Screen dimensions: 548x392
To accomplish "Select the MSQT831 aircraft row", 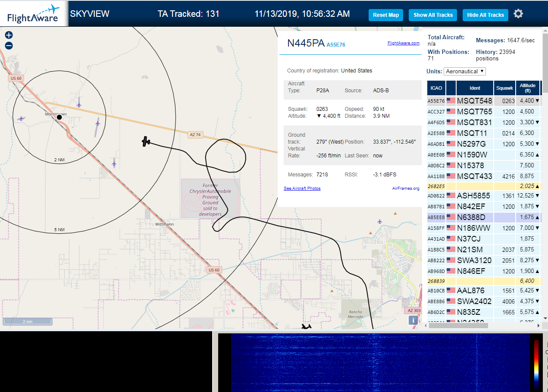I will pyautogui.click(x=484, y=122).
